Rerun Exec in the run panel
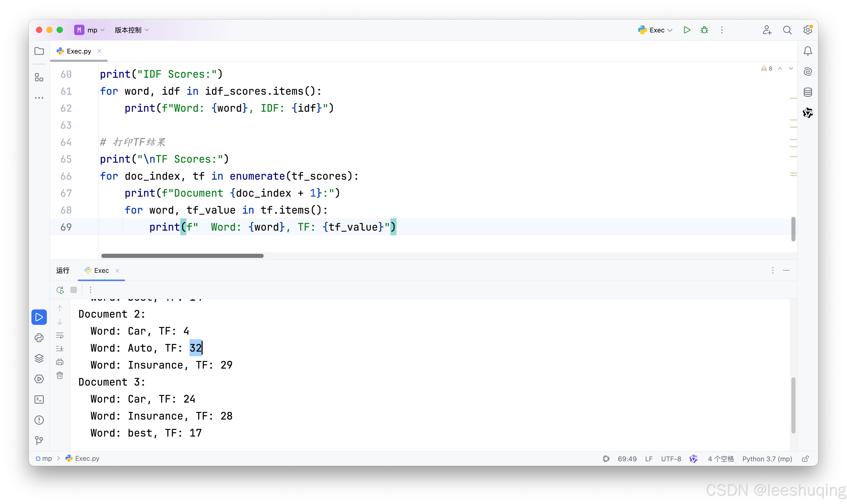The image size is (847, 504). [60, 290]
